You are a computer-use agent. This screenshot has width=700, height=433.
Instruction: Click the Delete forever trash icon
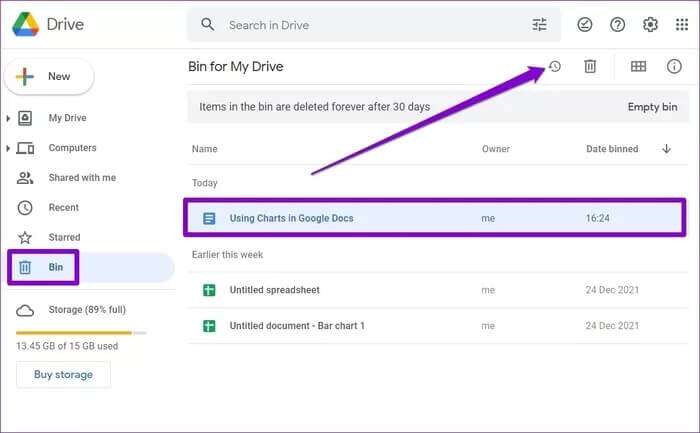[x=590, y=67]
